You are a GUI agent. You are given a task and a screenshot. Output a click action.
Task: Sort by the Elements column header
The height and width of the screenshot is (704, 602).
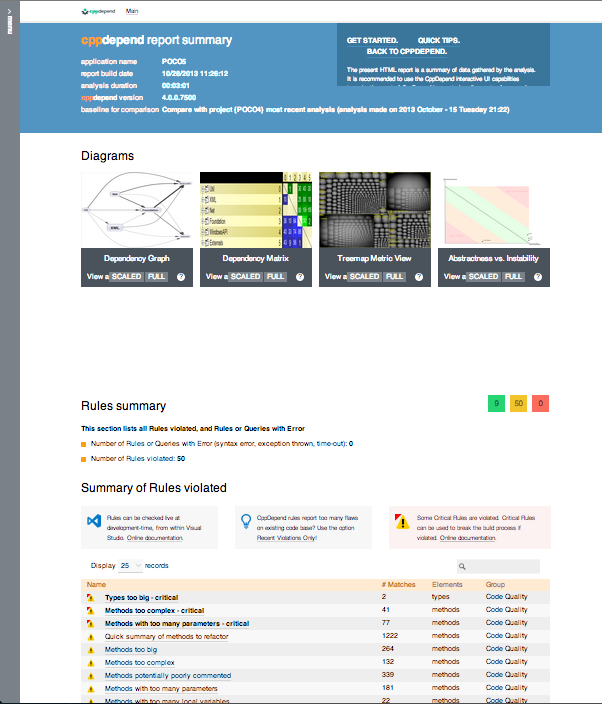click(447, 585)
